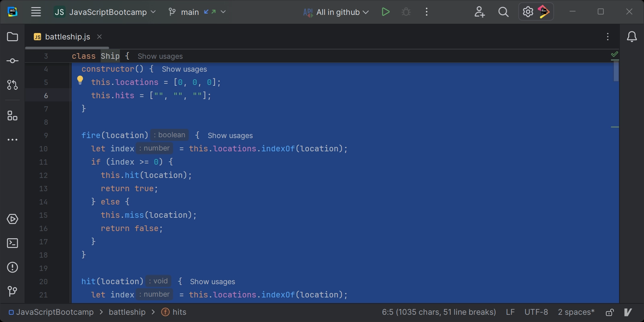644x322 pixels.
Task: Click the Vim-style plugin status icon
Action: pos(628,312)
